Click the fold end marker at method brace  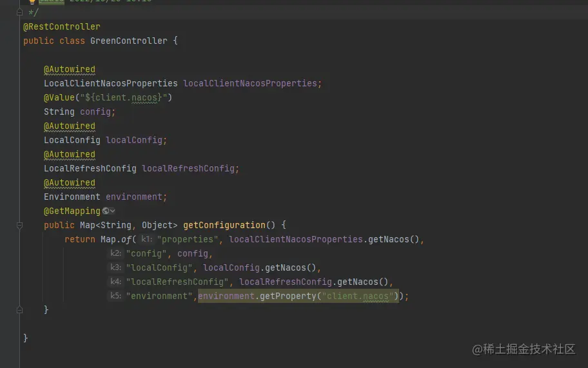click(x=19, y=310)
